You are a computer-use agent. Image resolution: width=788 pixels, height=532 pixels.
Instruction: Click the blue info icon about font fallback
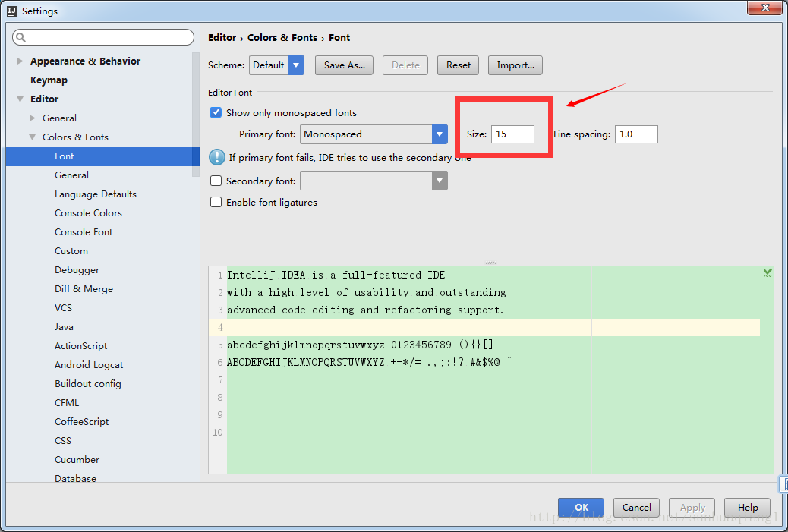click(x=216, y=158)
